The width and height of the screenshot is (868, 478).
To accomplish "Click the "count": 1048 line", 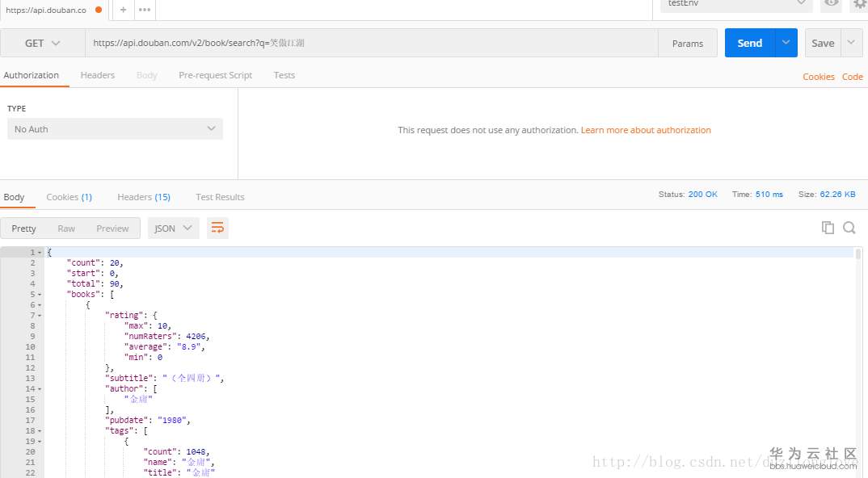I will tap(176, 452).
